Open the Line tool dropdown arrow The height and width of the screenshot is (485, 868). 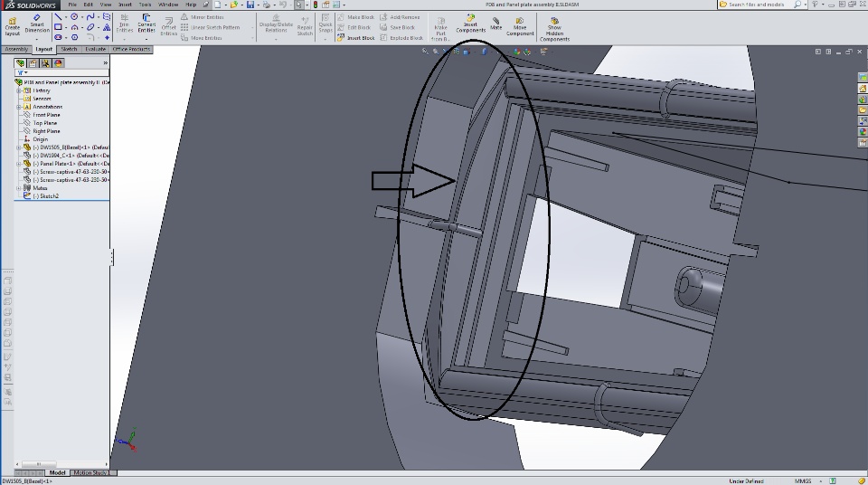coord(65,17)
